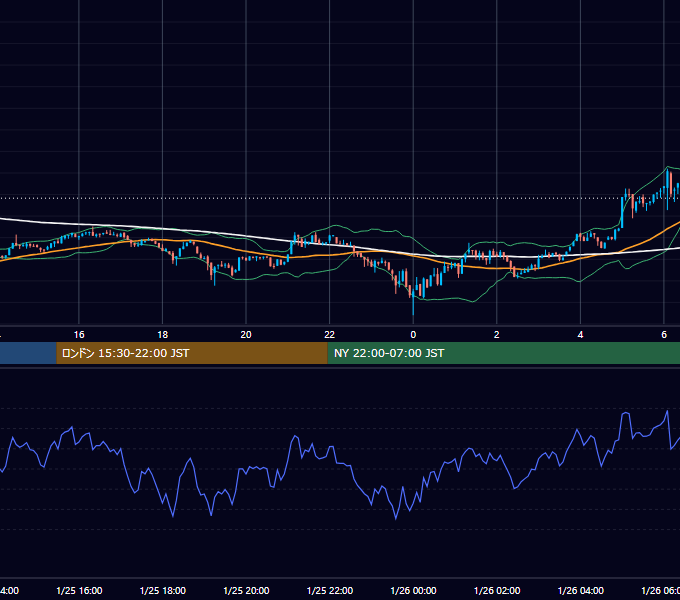
Task: Click the 0 hour label on price chart axis
Action: click(x=413, y=335)
